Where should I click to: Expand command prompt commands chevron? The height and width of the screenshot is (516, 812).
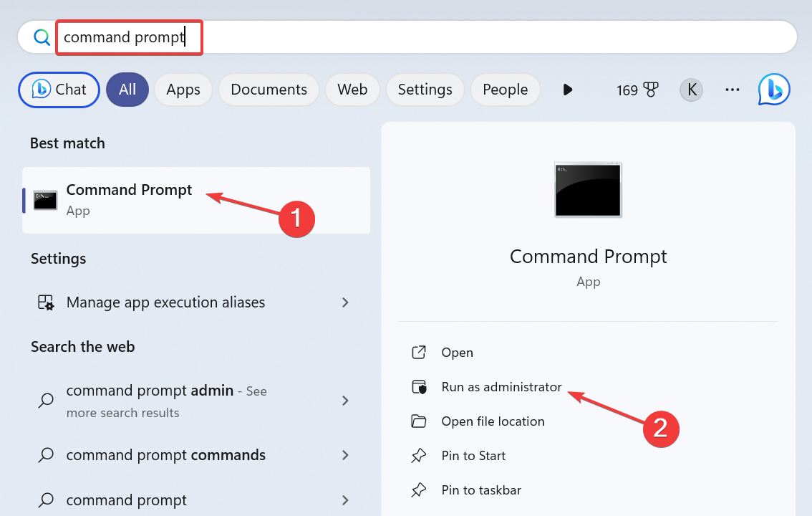(x=345, y=455)
